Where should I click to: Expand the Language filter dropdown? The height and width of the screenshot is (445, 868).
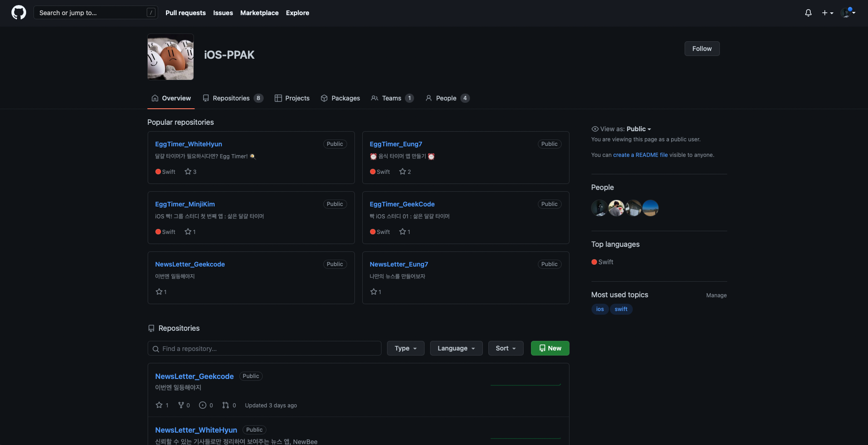[456, 348]
